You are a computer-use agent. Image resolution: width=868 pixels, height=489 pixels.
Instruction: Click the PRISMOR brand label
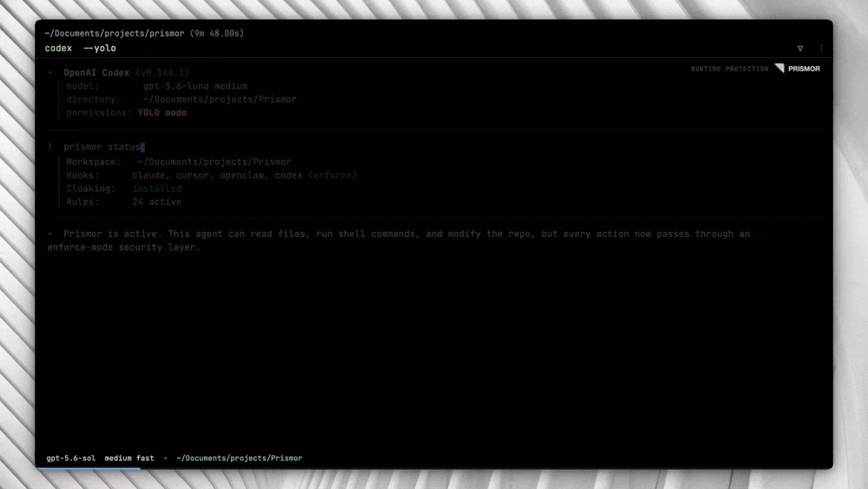[x=804, y=69]
